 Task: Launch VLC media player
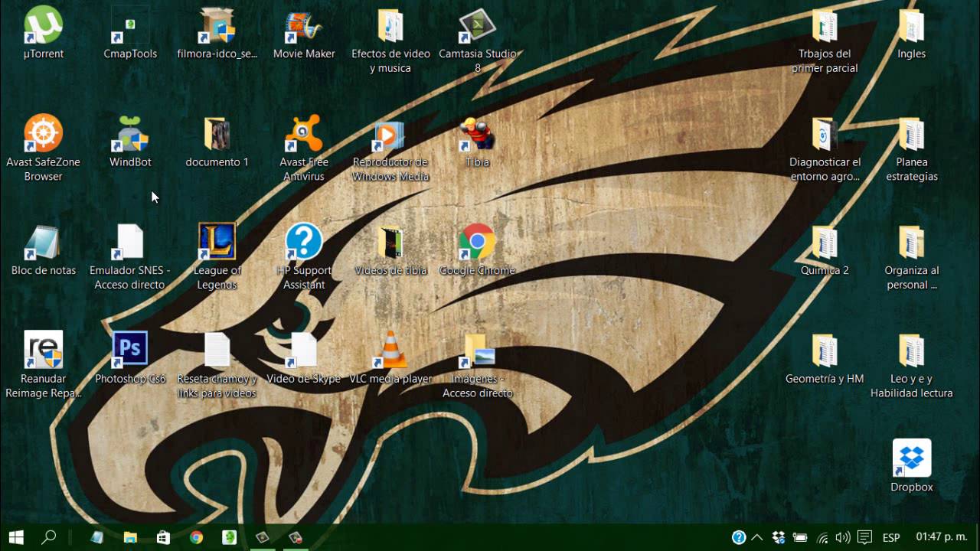tap(390, 358)
